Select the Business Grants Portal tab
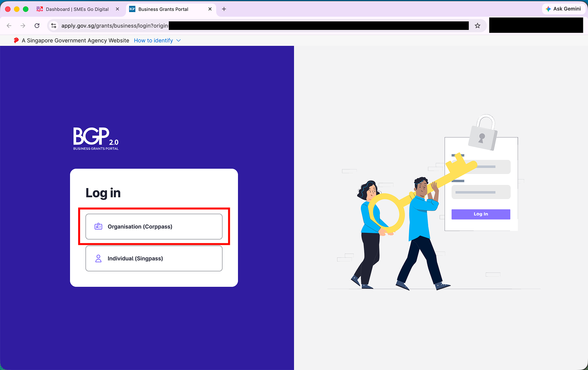The image size is (588, 370). pos(163,9)
